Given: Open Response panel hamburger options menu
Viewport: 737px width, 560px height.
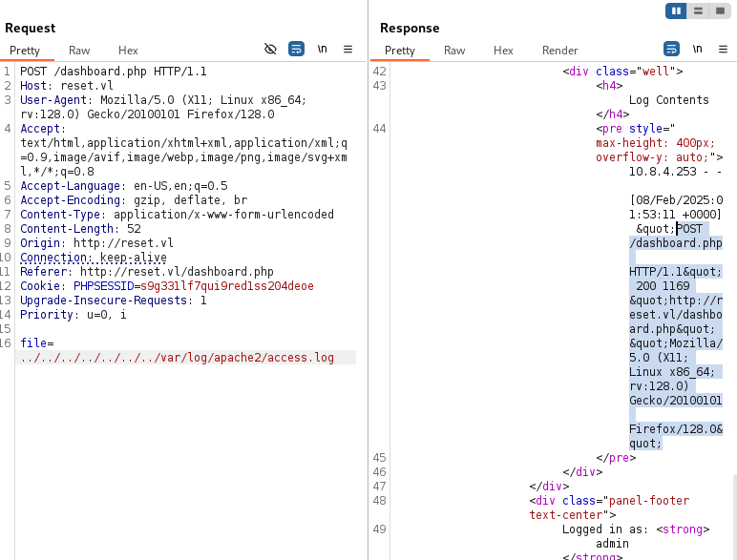Looking at the screenshot, I should (723, 49).
